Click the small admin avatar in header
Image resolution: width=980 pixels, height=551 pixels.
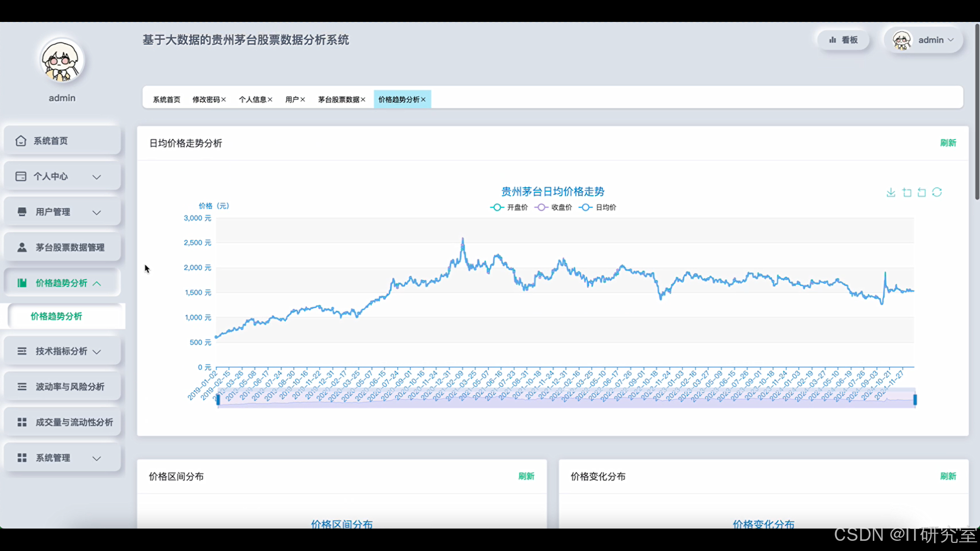pyautogui.click(x=902, y=40)
